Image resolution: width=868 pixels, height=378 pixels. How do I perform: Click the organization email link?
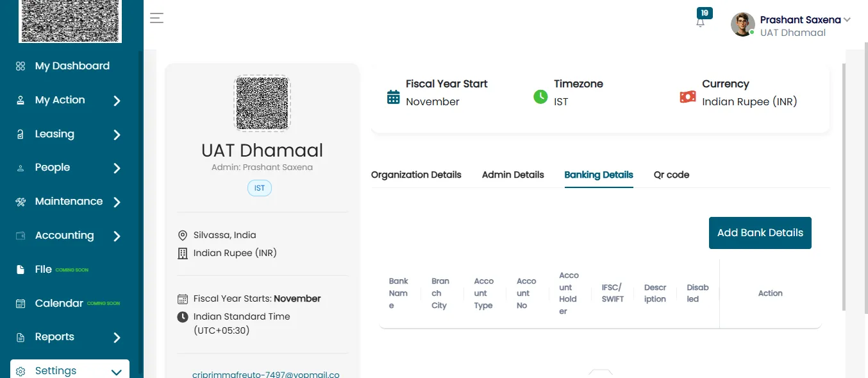coord(266,374)
